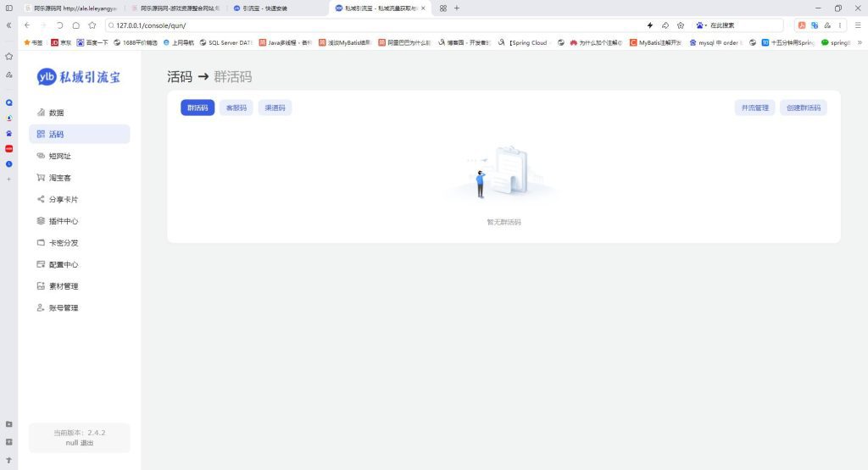Click the 并流管理 button
The height and width of the screenshot is (470, 868).
(754, 108)
